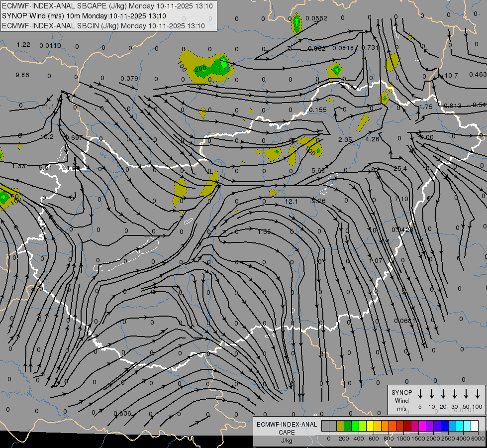Click the SYNOP Wind m/s legend label
The image size is (487, 448).
tap(401, 400)
